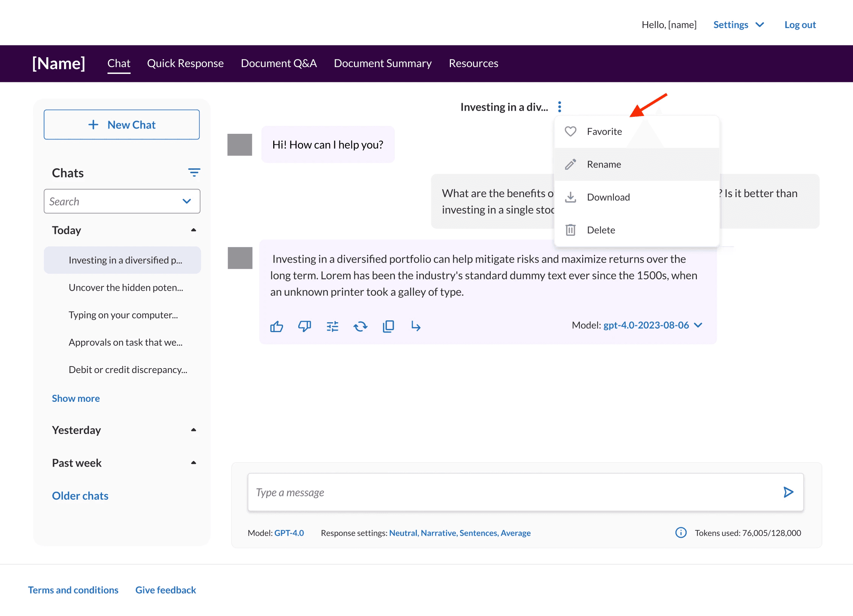Click the thumbs up icon on the response
The image size is (853, 616).
[x=277, y=326]
